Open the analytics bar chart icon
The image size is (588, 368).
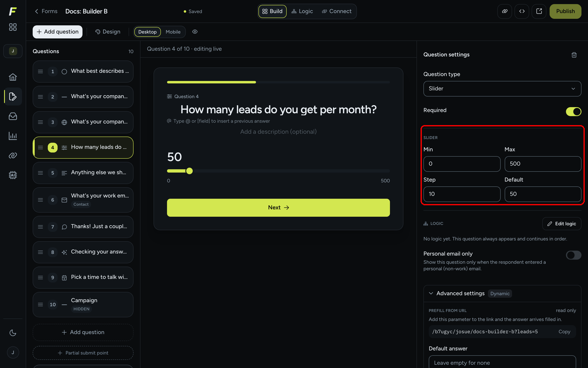(x=13, y=136)
